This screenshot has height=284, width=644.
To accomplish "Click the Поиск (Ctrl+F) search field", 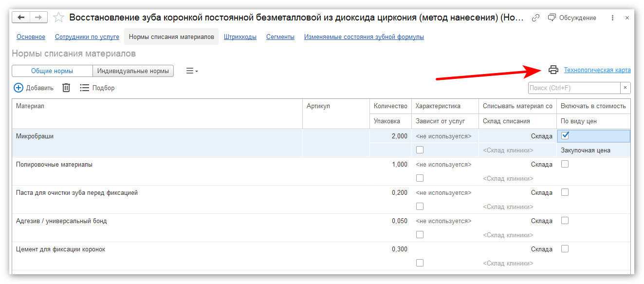I will point(574,88).
